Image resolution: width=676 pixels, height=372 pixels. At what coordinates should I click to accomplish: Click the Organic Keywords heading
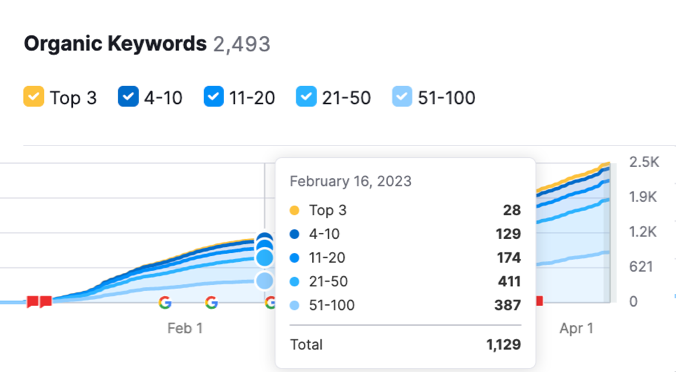coord(115,44)
